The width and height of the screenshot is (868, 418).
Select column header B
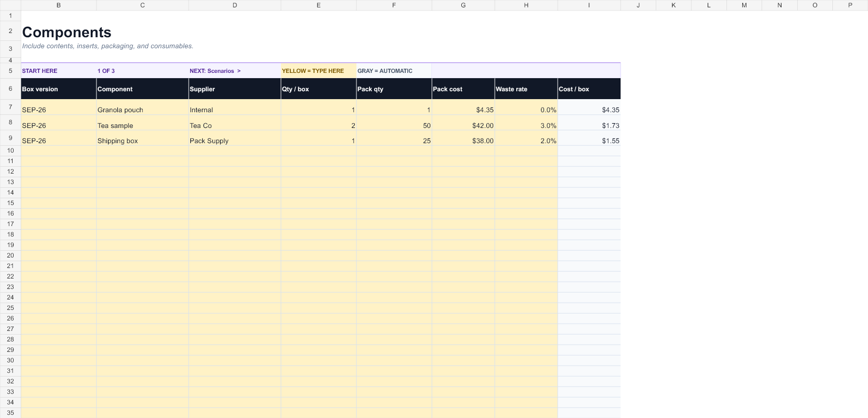coord(59,5)
